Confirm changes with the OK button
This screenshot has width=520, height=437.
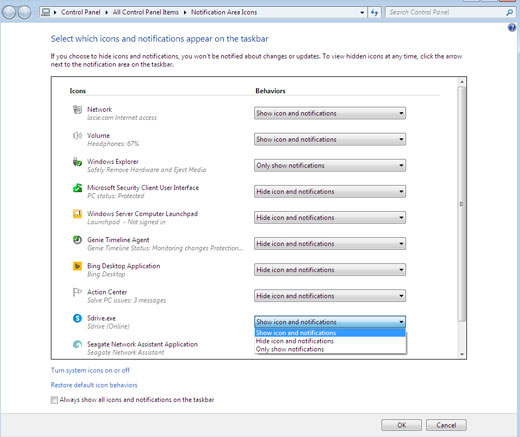click(401, 425)
